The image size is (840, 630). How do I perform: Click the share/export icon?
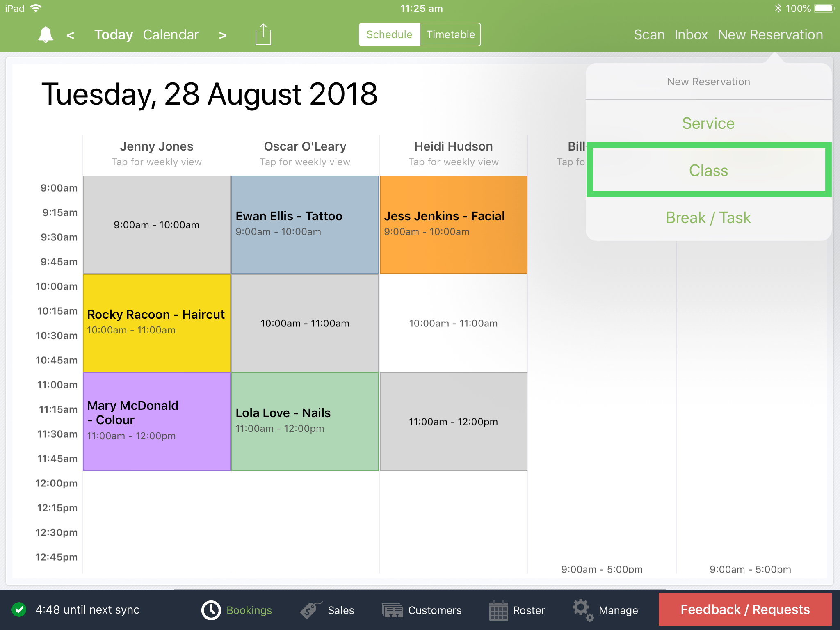(262, 34)
